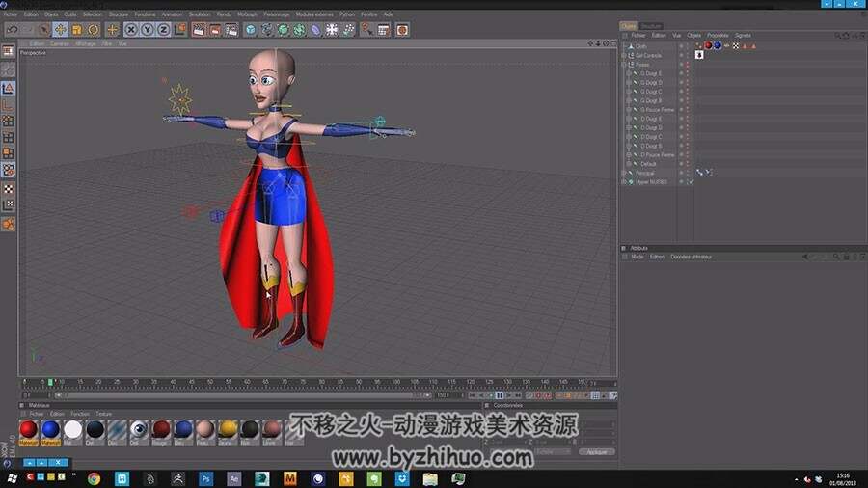Open the Données utilisateur menu
The height and width of the screenshot is (488, 868).
click(691, 257)
